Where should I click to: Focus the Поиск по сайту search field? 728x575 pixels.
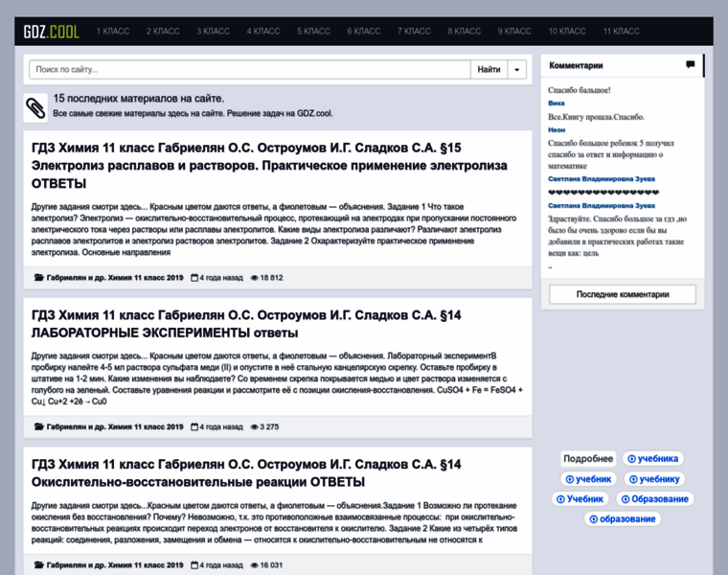tap(250, 70)
